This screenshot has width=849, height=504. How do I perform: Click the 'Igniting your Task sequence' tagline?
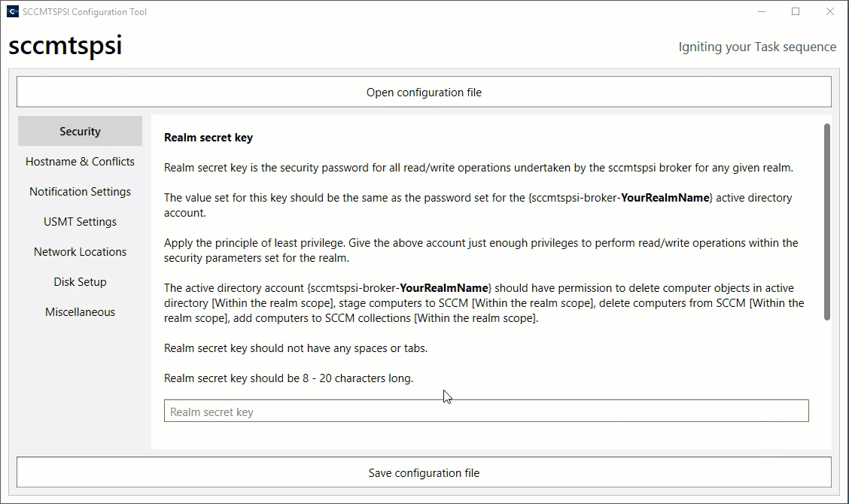[x=757, y=47]
